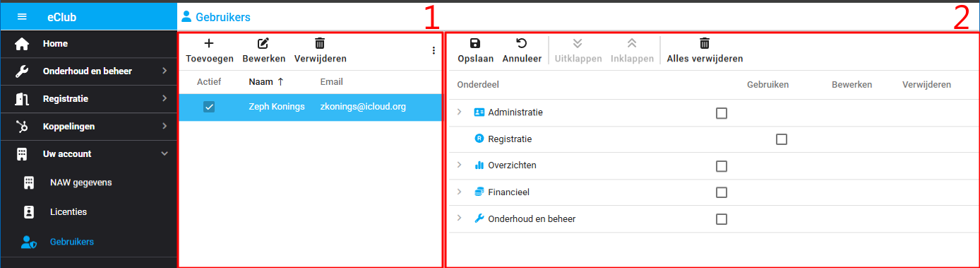The height and width of the screenshot is (268, 980).
Task: Click the Annuleer undo icon
Action: [x=522, y=43]
